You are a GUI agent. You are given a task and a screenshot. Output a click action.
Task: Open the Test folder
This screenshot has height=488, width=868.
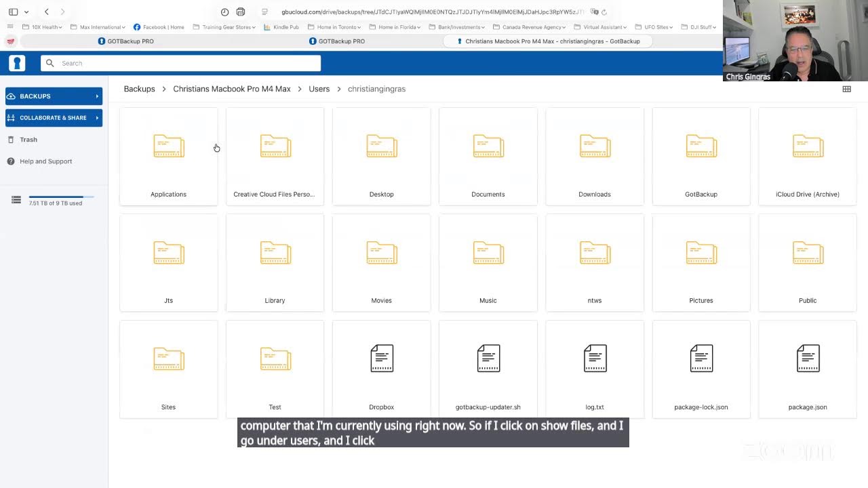tap(275, 369)
